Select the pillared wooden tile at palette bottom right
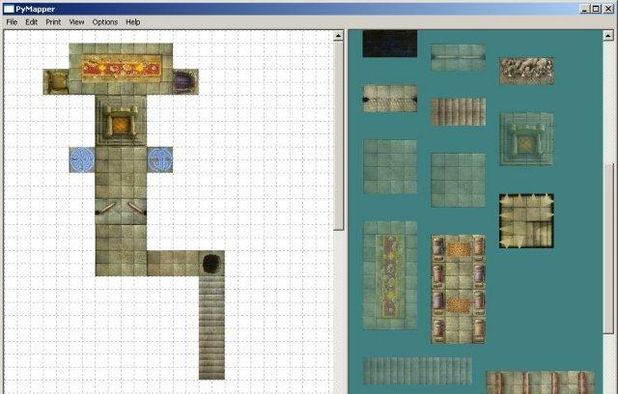The height and width of the screenshot is (394, 618). click(540, 382)
